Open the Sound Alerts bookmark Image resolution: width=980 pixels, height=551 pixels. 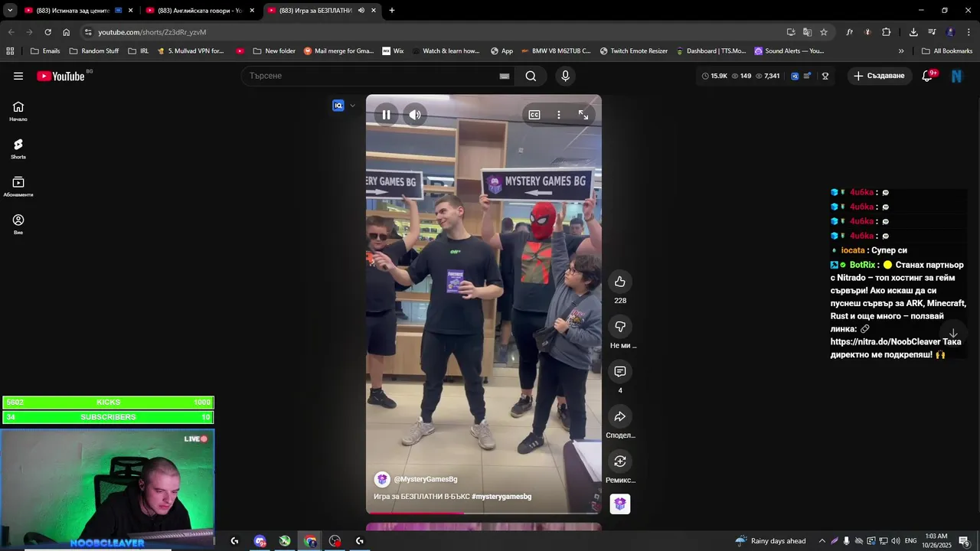point(789,51)
